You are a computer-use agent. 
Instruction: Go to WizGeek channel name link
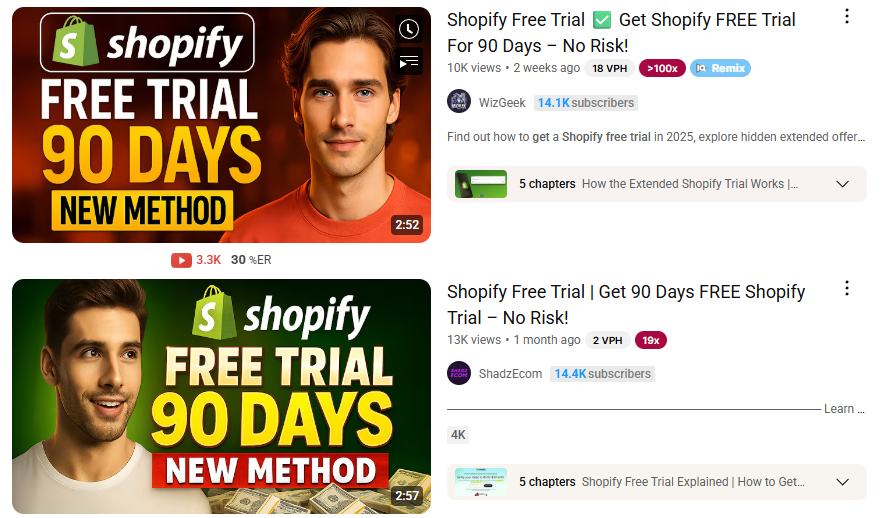[x=502, y=103]
